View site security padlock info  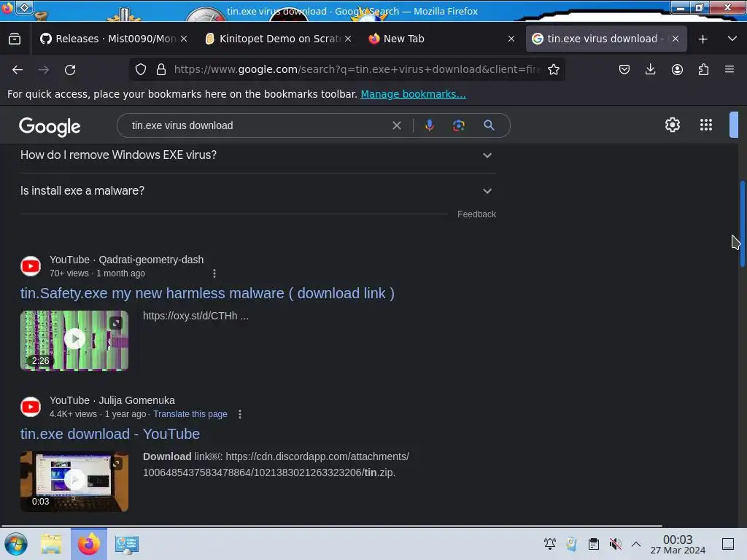tap(161, 69)
